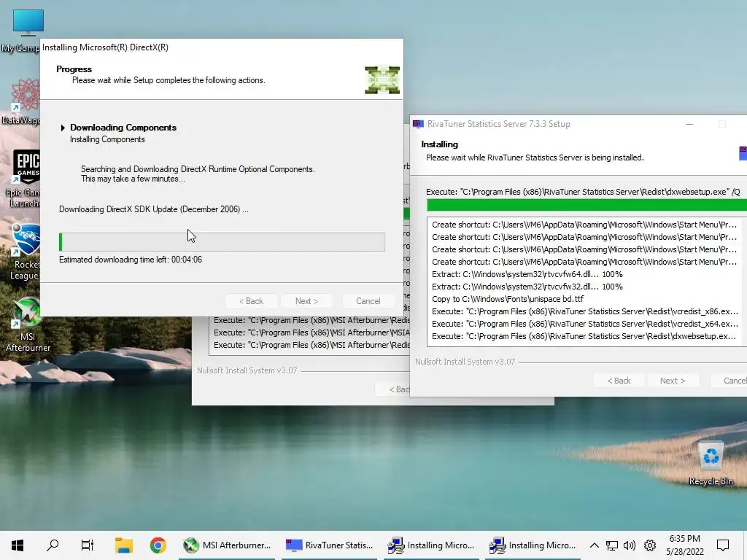
Task: Open File Explorer from the taskbar
Action: (124, 545)
